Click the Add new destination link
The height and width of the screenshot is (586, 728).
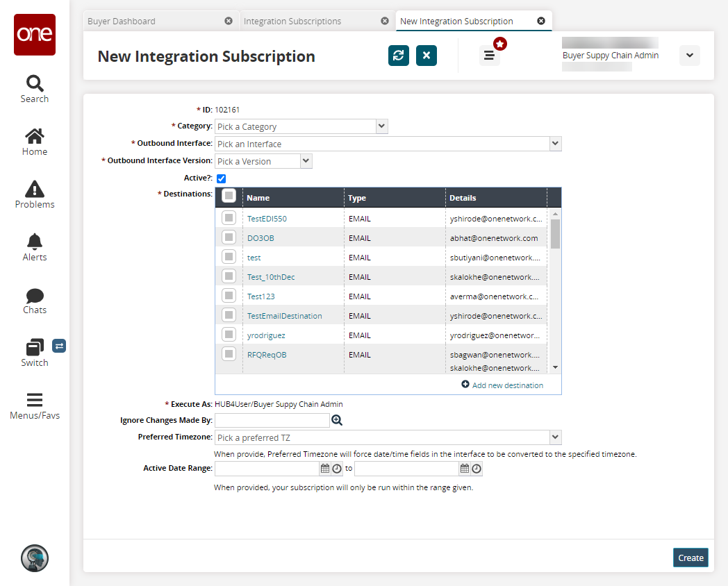[507, 385]
